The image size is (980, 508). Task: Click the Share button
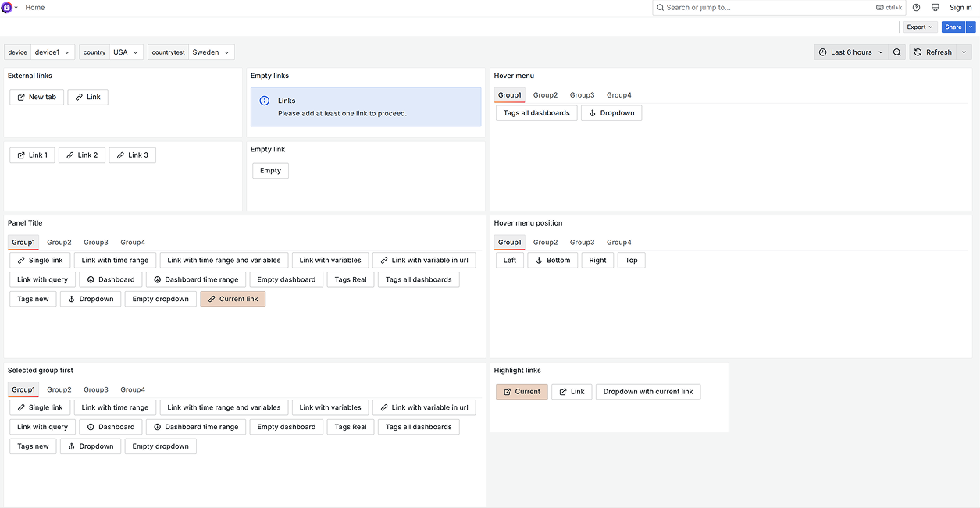point(953,27)
